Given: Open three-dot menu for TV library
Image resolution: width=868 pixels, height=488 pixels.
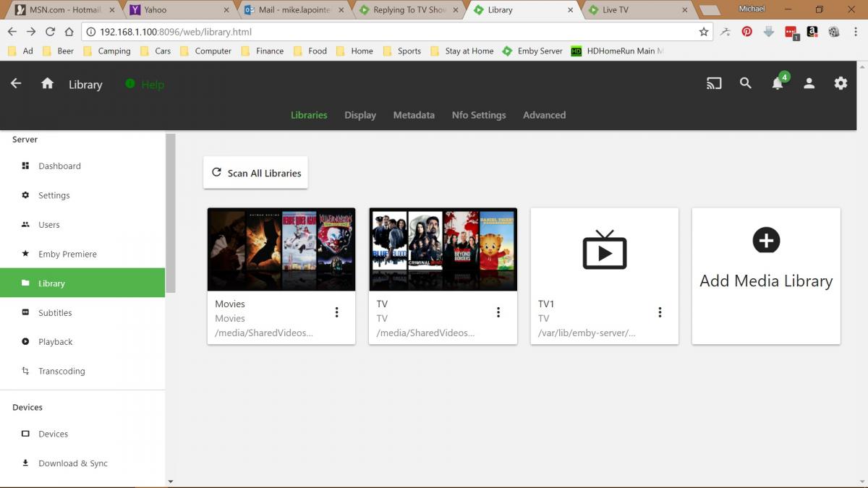Looking at the screenshot, I should pos(498,312).
